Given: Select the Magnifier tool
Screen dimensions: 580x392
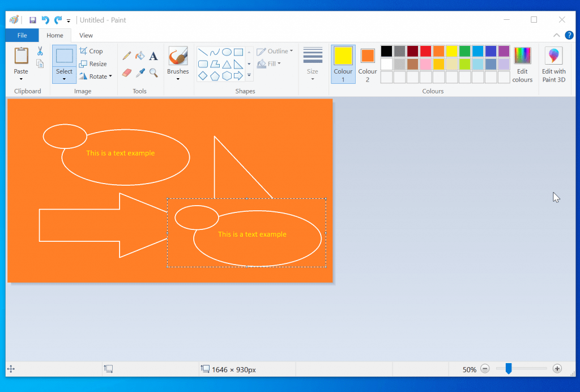Looking at the screenshot, I should [x=153, y=73].
